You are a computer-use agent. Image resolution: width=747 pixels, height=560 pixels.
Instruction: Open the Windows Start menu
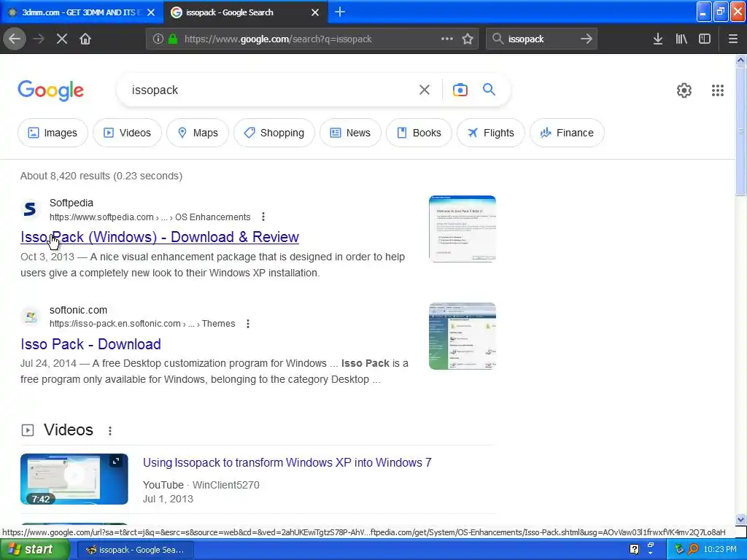click(34, 550)
